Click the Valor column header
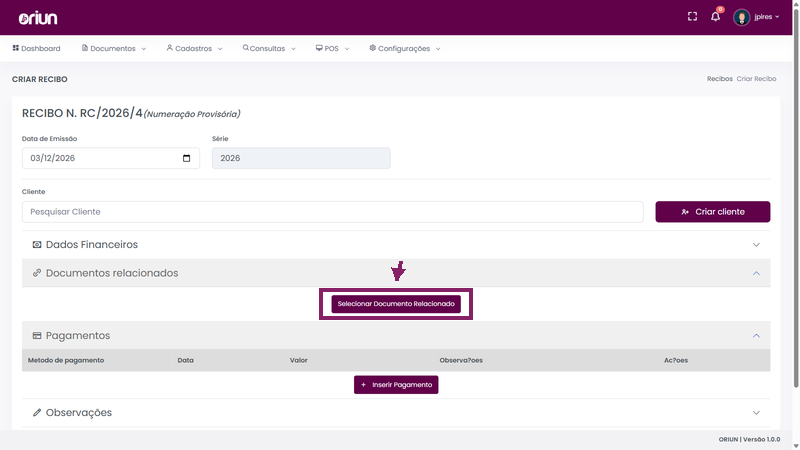The image size is (800, 450). 298,360
